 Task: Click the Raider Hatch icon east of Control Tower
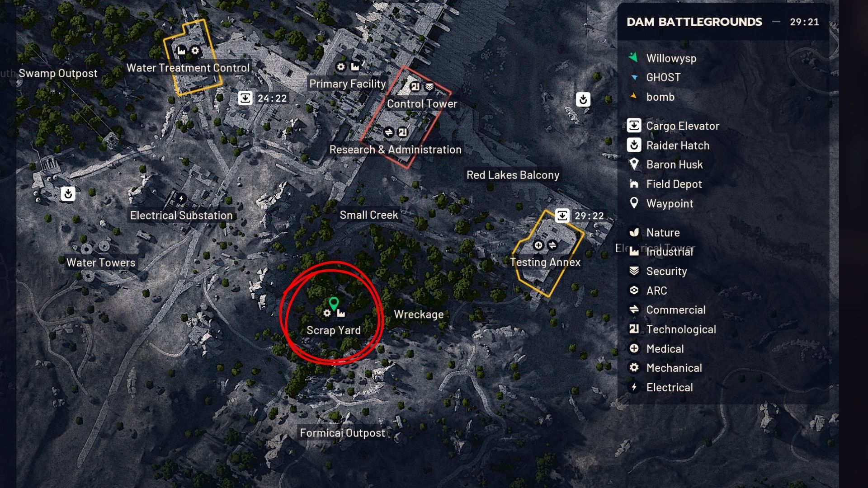pyautogui.click(x=583, y=99)
